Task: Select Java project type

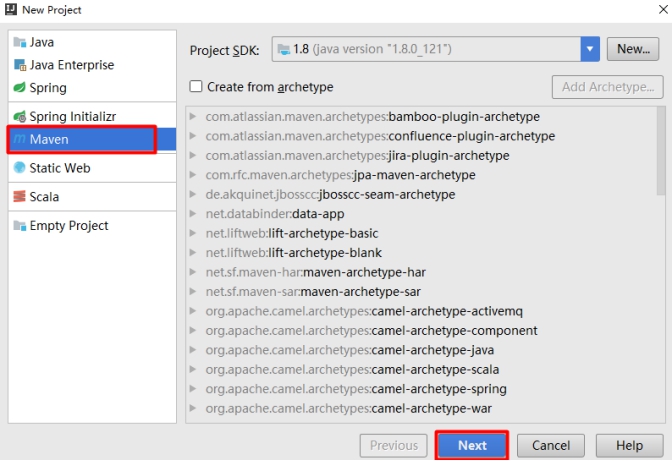Action: [x=92, y=42]
